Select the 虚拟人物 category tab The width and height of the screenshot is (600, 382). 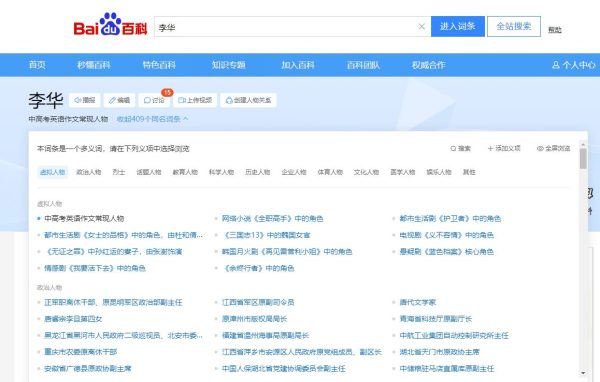click(x=52, y=172)
